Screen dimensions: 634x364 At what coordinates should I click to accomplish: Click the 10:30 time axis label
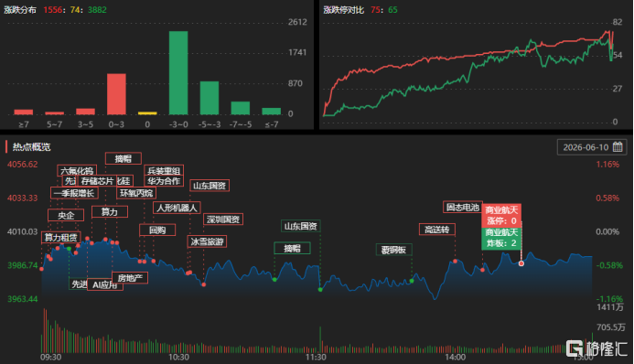point(178,357)
